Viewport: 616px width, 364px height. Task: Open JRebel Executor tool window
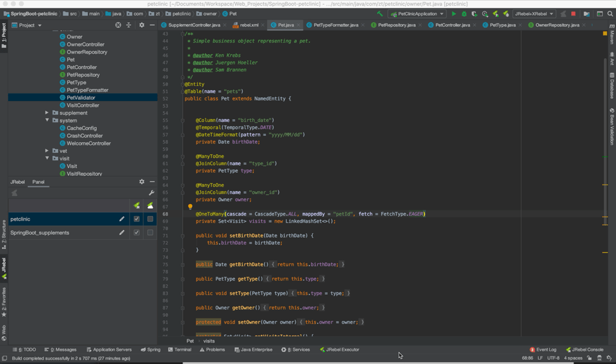tap(339, 349)
